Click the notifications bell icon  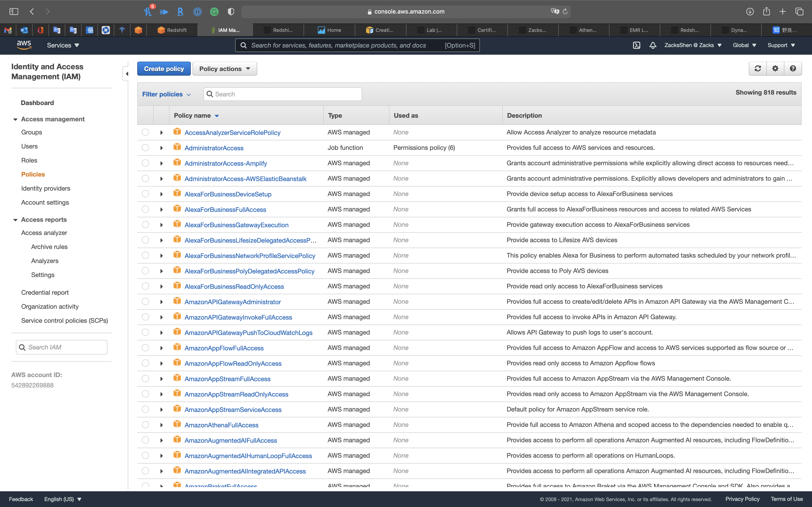pyautogui.click(x=653, y=45)
